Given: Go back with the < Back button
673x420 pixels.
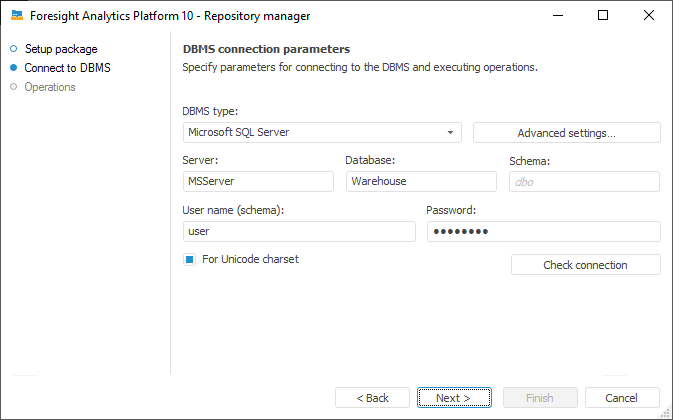Looking at the screenshot, I should tap(372, 398).
